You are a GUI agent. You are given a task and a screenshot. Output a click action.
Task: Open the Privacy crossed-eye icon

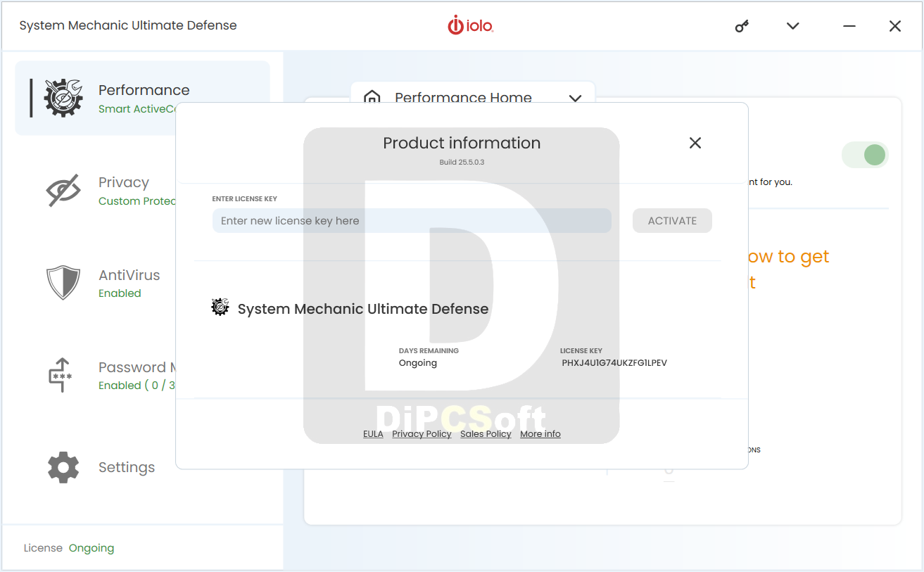tap(63, 190)
